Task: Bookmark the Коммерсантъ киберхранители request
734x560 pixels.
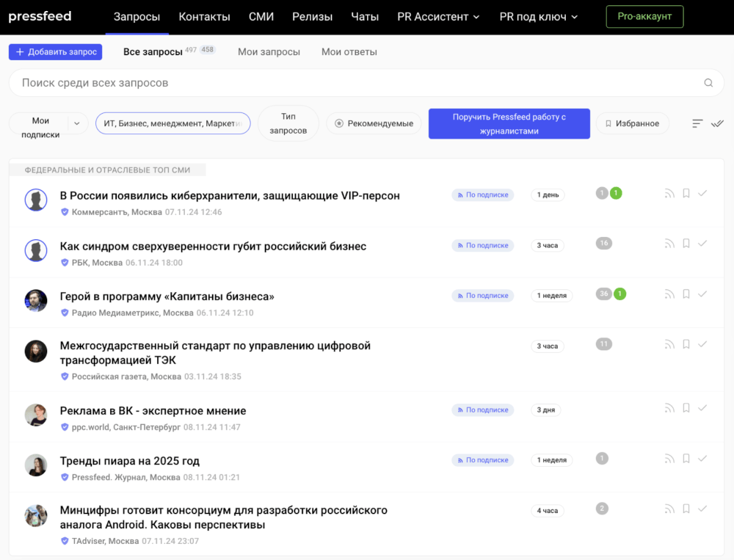Action: (686, 194)
